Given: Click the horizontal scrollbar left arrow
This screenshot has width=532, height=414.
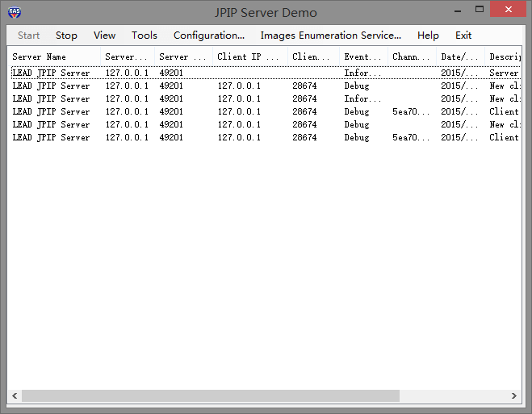Looking at the screenshot, I should pos(14,396).
